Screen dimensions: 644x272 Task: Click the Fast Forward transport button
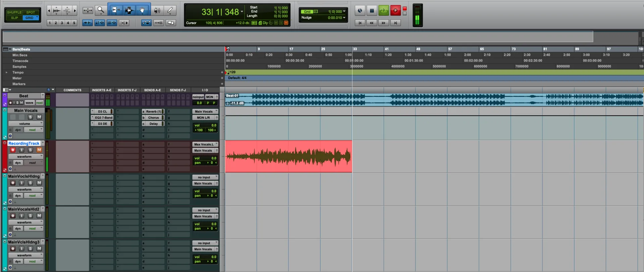[x=384, y=23]
